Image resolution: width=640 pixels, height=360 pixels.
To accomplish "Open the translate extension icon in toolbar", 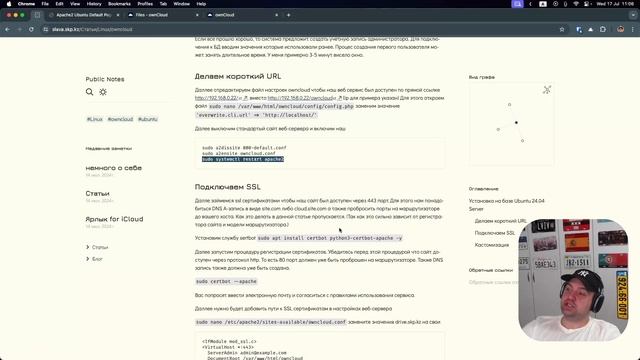I will click(x=579, y=29).
